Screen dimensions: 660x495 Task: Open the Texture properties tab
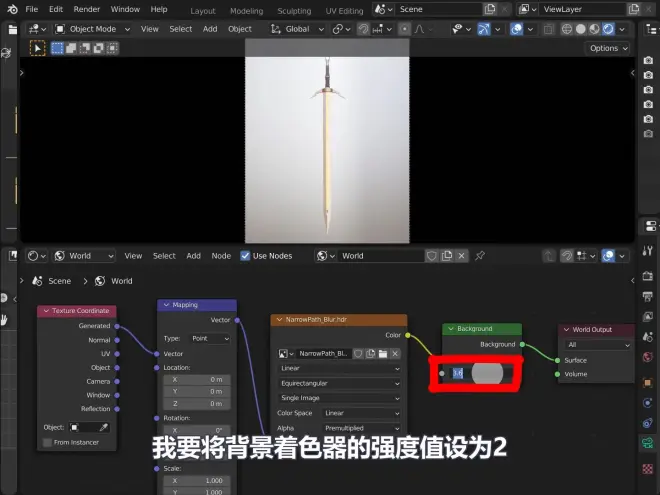coord(647,468)
